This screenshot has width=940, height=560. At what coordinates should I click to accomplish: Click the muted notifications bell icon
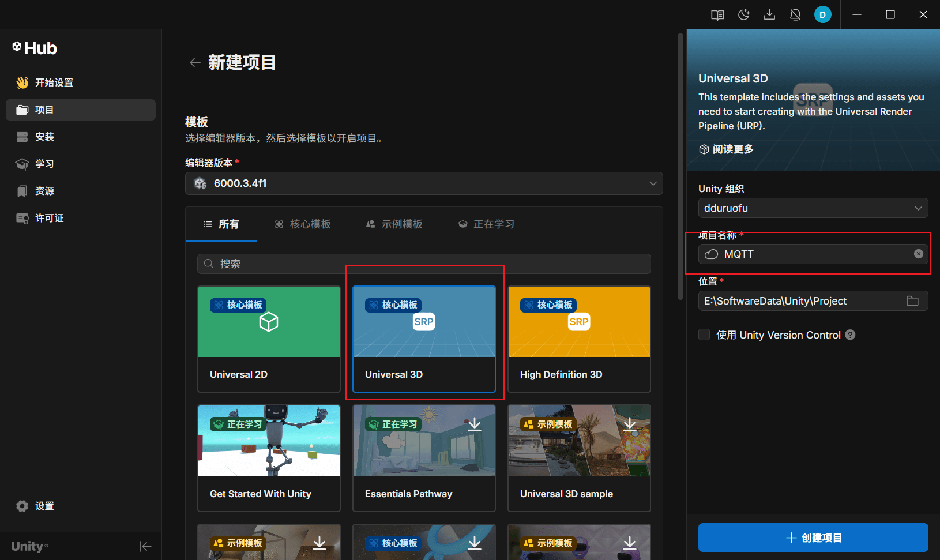tap(795, 15)
